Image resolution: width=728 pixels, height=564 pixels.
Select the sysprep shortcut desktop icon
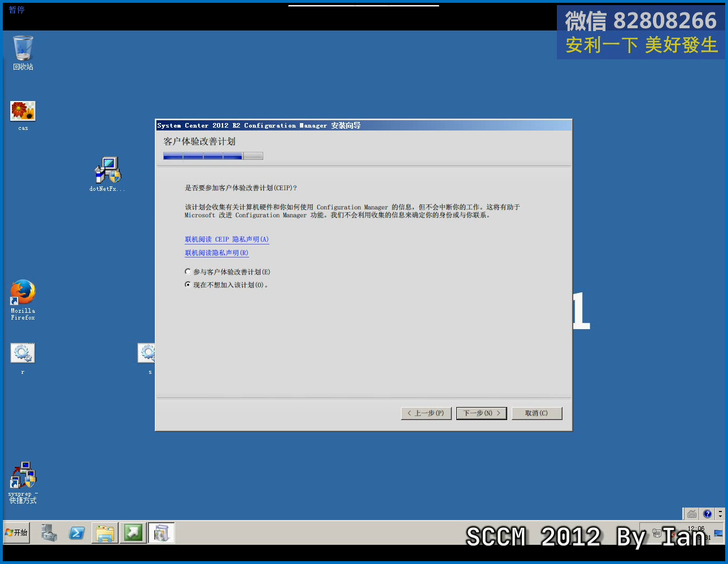click(x=23, y=482)
